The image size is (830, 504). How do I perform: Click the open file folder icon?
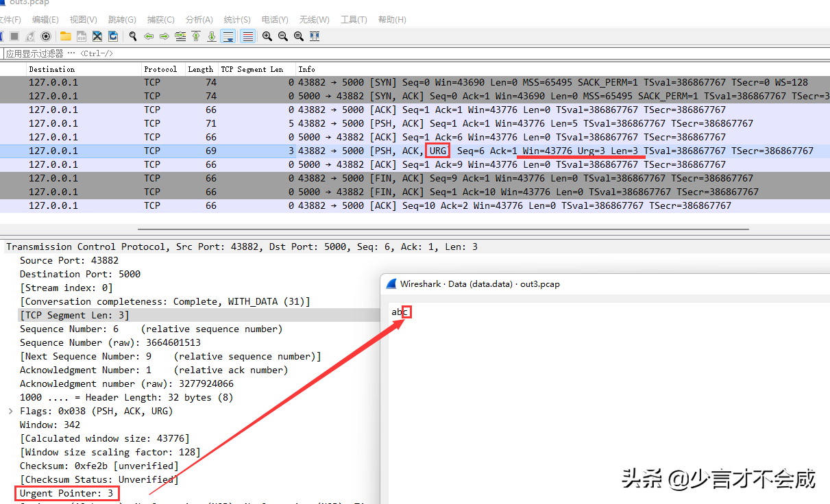[64, 36]
